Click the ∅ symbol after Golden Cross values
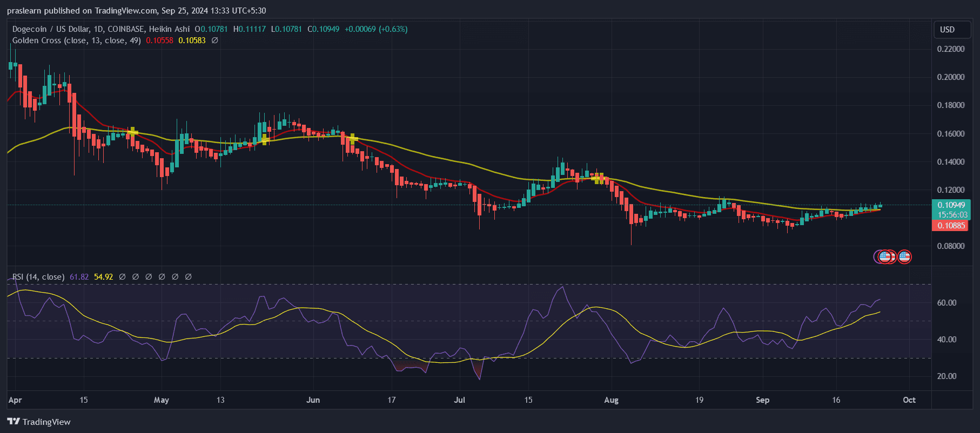 click(214, 40)
